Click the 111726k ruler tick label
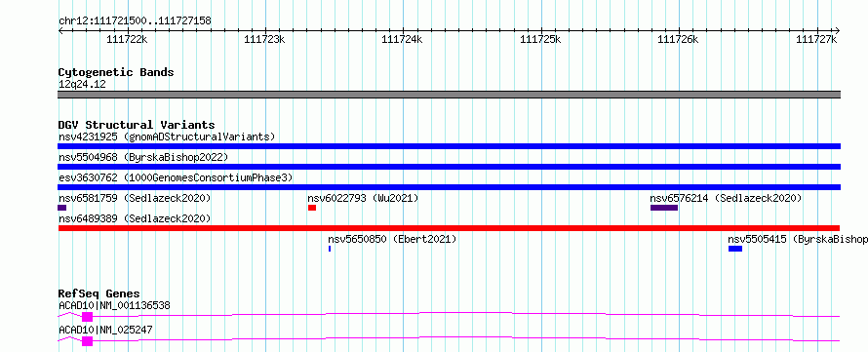868x352 pixels. 678,39
